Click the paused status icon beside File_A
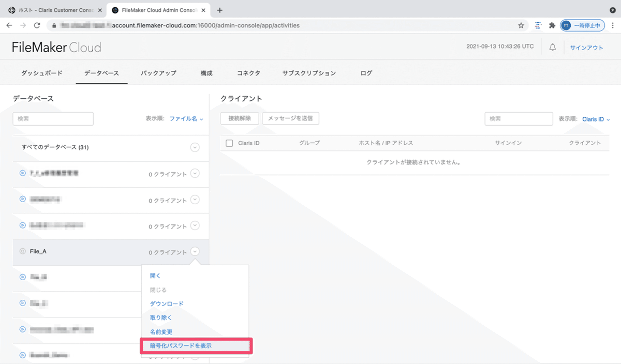Viewport: 621px width, 364px height. click(22, 252)
